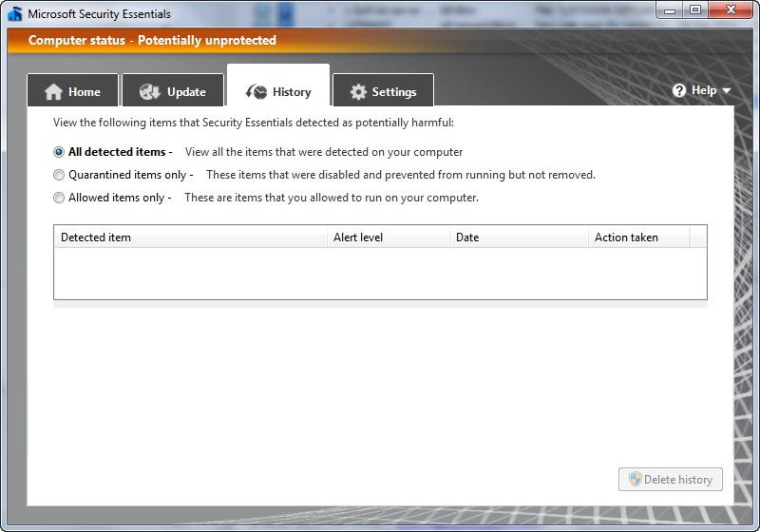Select the All detected items radio button
Screen dimensions: 760x532
click(x=59, y=152)
